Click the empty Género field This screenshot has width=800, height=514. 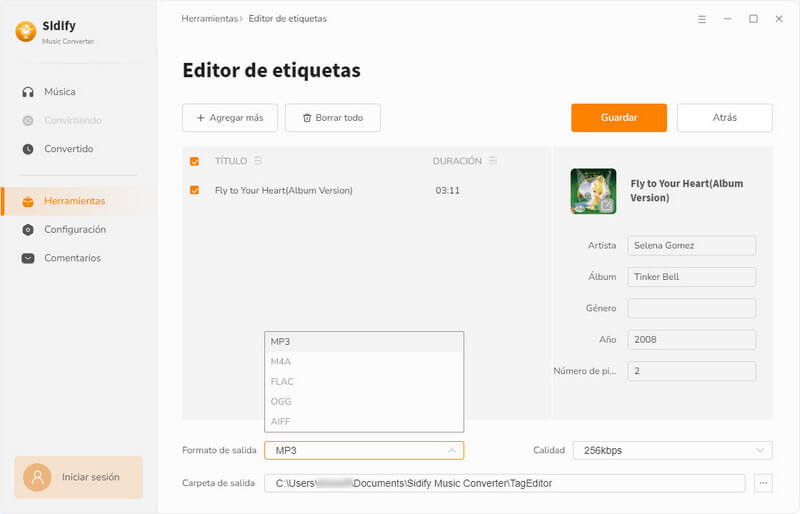691,308
